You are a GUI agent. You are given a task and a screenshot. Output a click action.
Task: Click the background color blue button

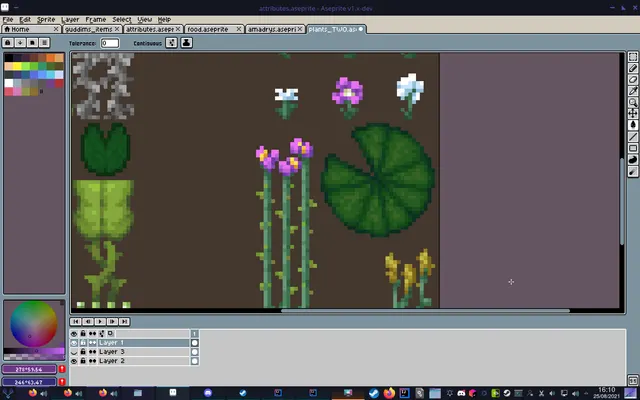(29, 382)
